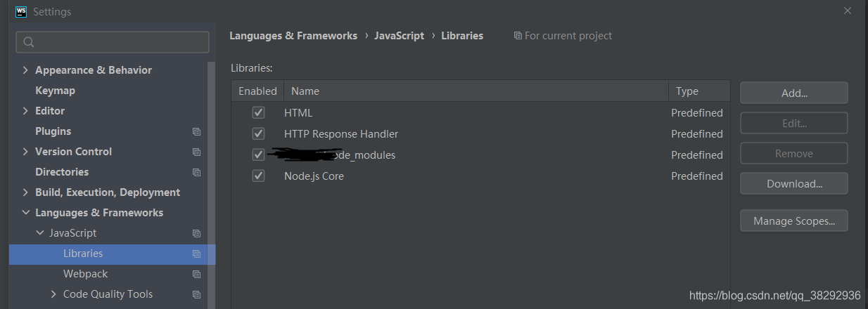Viewport: 868px width, 309px height.
Task: Open the Directories settings page
Action: click(62, 172)
